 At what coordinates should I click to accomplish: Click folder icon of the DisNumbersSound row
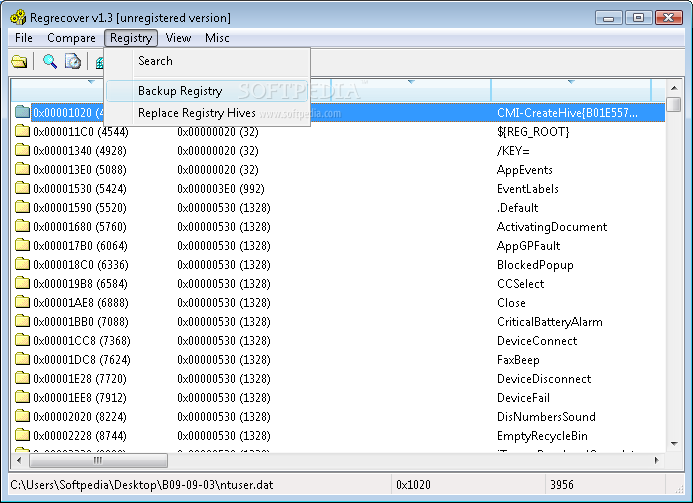coord(22,416)
